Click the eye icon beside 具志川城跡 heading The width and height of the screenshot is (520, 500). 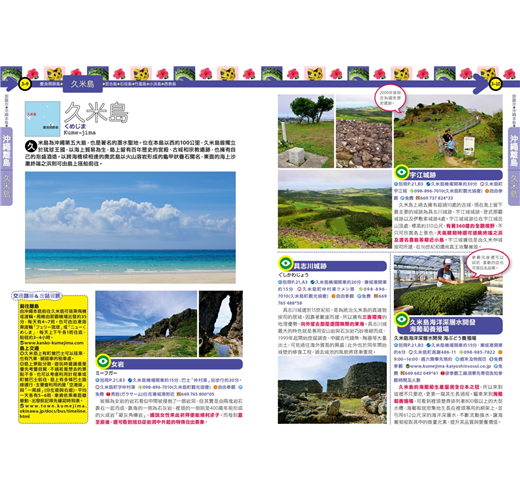285,263
